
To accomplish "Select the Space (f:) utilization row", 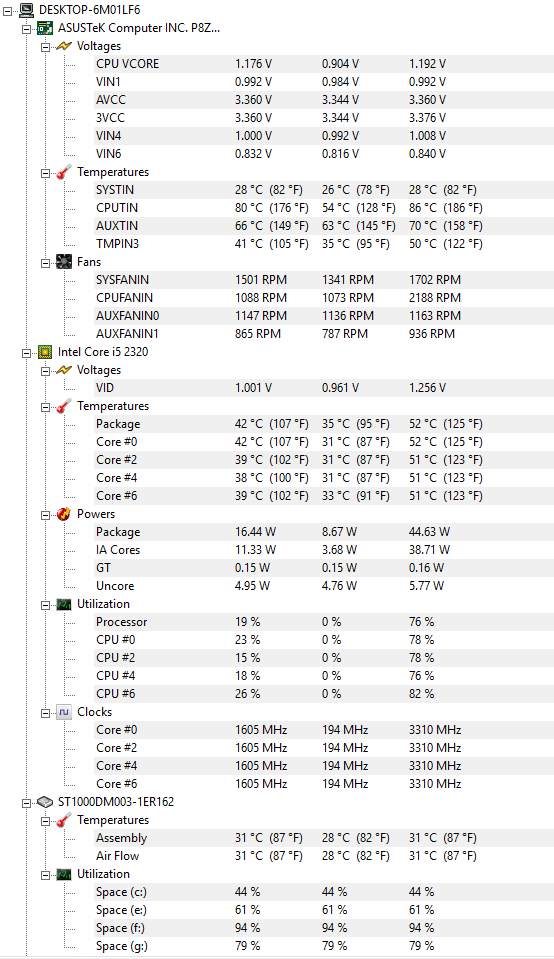I will click(x=323, y=928).
